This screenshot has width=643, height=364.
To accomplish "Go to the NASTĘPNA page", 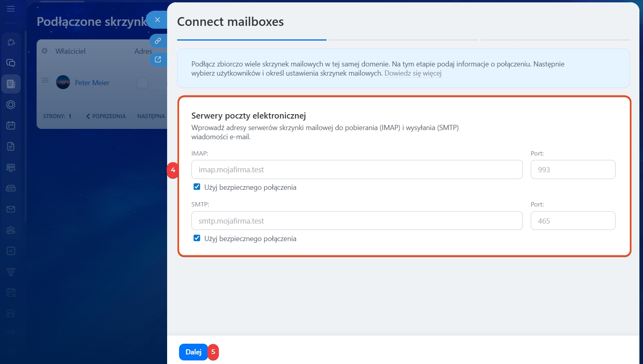I will (x=151, y=116).
